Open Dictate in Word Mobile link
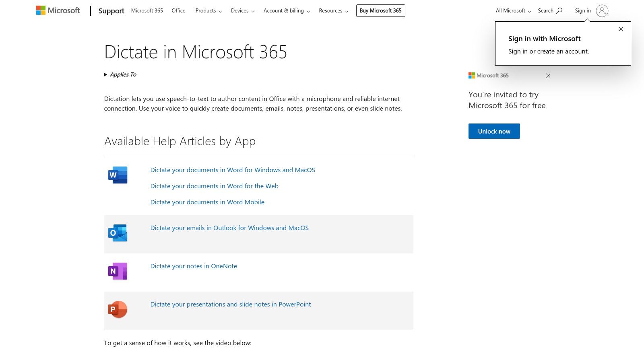644x362 pixels. pyautogui.click(x=207, y=202)
